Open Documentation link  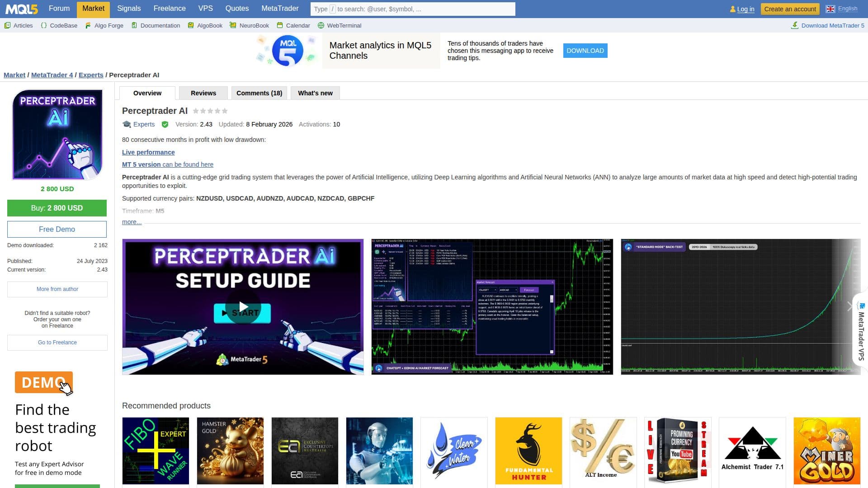[x=156, y=25]
